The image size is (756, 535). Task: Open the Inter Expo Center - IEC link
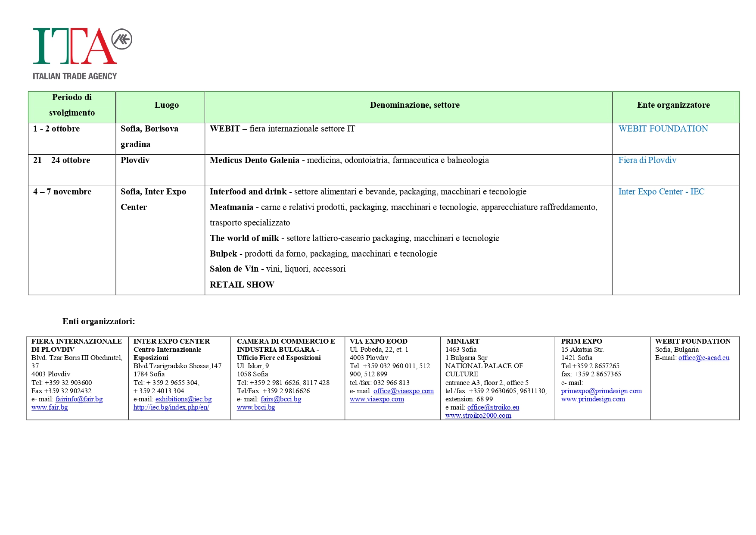[x=661, y=192]
